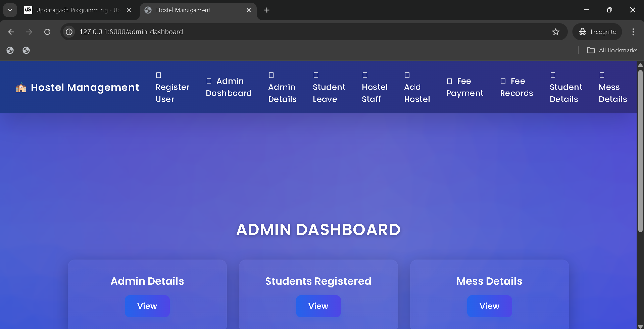Screen dimensions: 644x329
Task: Click View under Mess Details card
Action: tap(489, 306)
